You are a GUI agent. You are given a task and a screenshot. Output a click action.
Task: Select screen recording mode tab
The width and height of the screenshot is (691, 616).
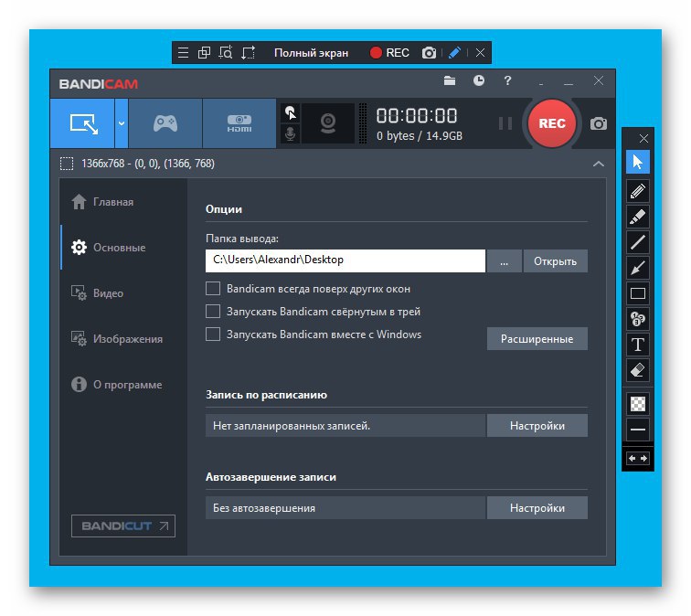coord(82,123)
